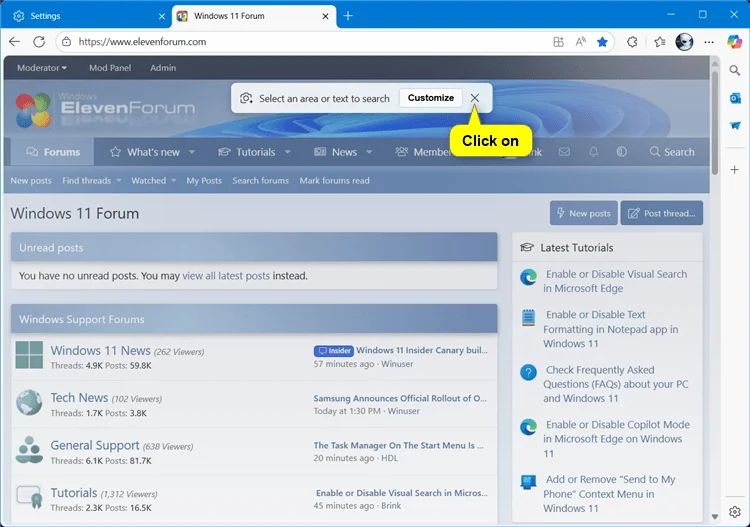This screenshot has width=750, height=527.
Task: Open the Extensions puzzle icon
Action: tap(632, 42)
